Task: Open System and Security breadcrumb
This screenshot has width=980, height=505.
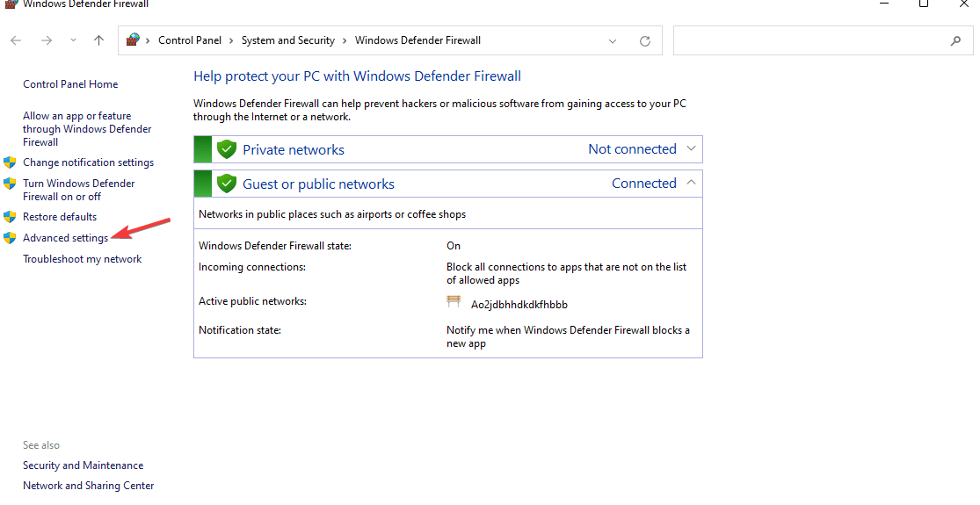Action: click(x=288, y=40)
